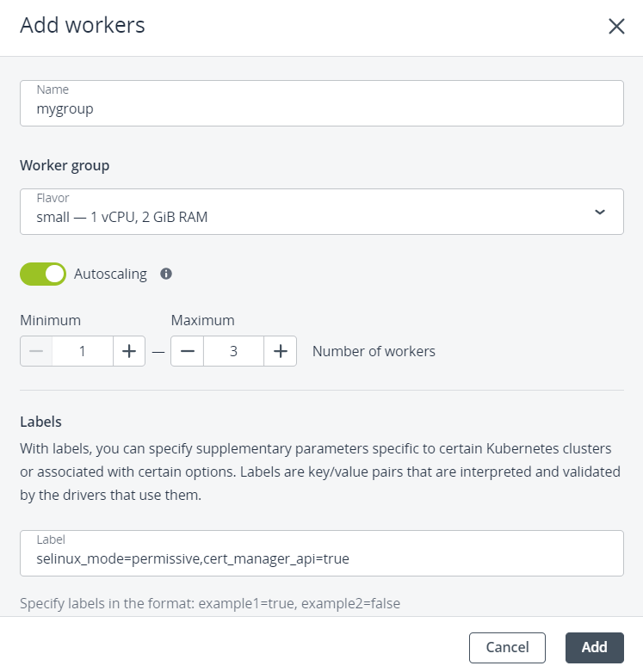The height and width of the screenshot is (672, 643).
Task: Click the Autoscaling info icon
Action: (166, 274)
